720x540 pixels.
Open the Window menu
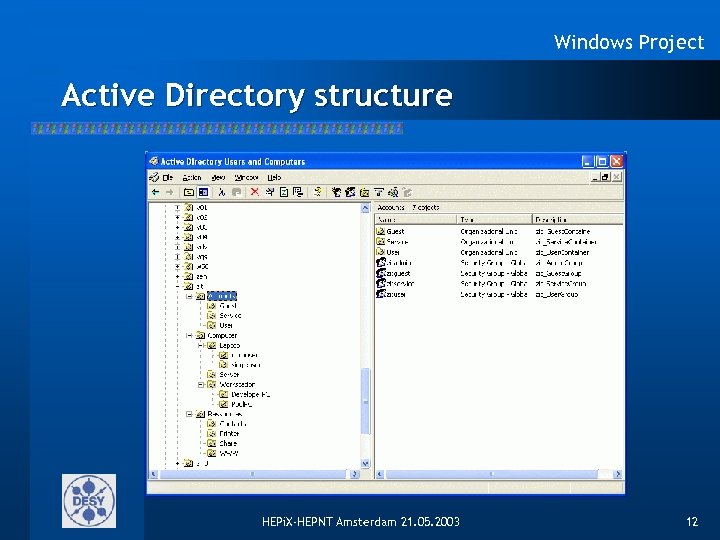point(246,178)
